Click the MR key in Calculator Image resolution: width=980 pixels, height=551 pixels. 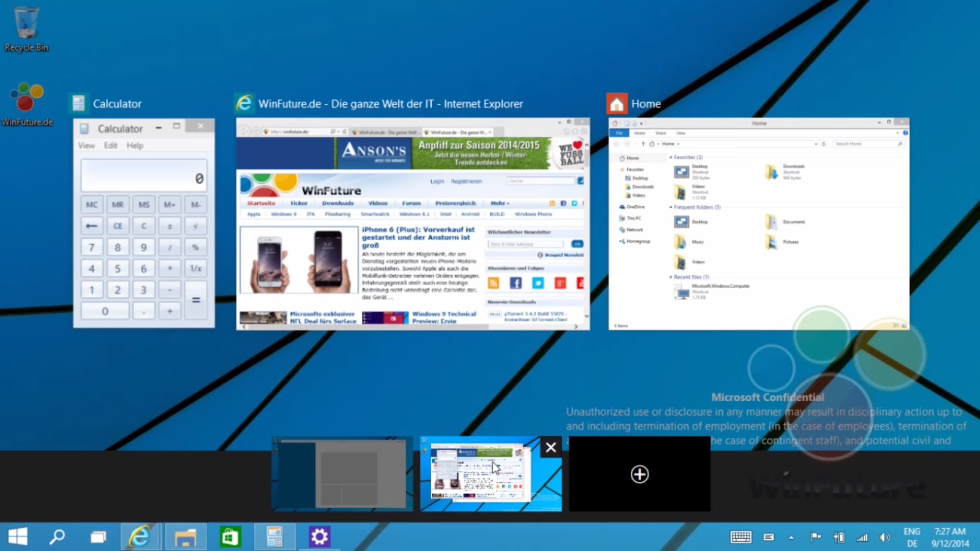coord(118,204)
